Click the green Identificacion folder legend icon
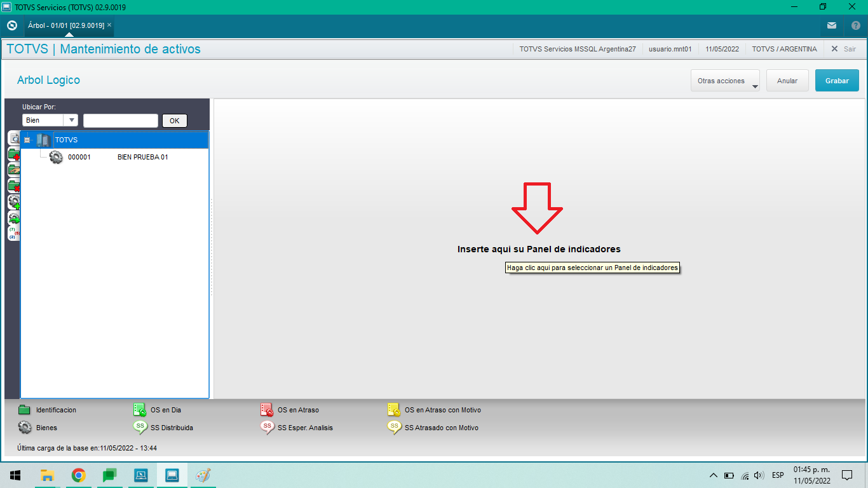 coord(25,410)
